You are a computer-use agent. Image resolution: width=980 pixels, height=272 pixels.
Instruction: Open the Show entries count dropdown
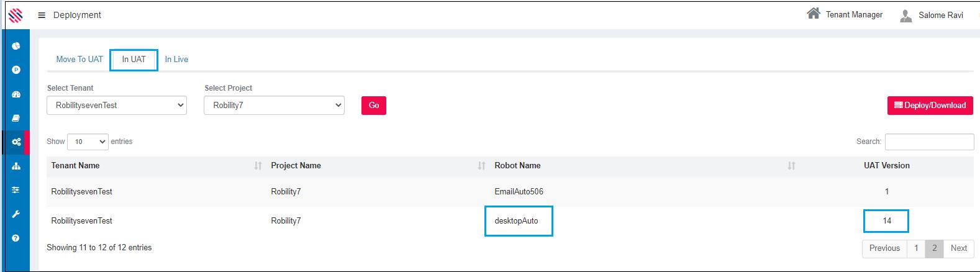88,142
